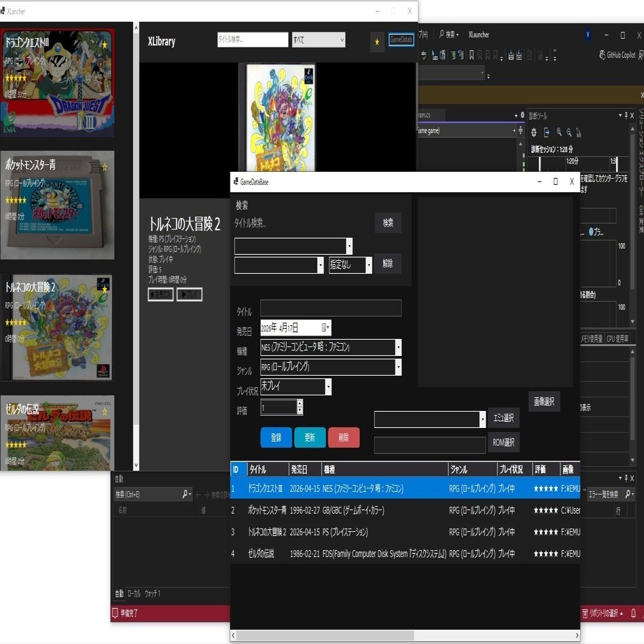Click the notification bell in Visual Studio status bar
The width and height of the screenshot is (644, 644).
(x=633, y=613)
